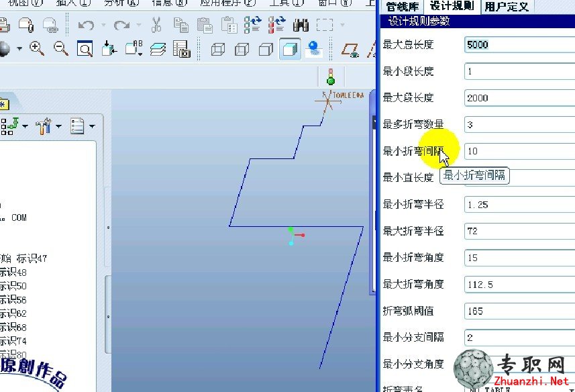Select tree item 标识48
This screenshot has height=392, width=575.
click(x=13, y=272)
